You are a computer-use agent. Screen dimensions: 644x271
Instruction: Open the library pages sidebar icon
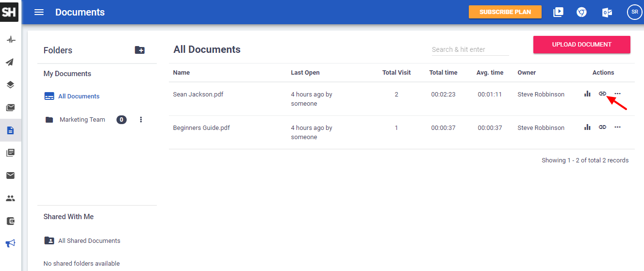10,153
